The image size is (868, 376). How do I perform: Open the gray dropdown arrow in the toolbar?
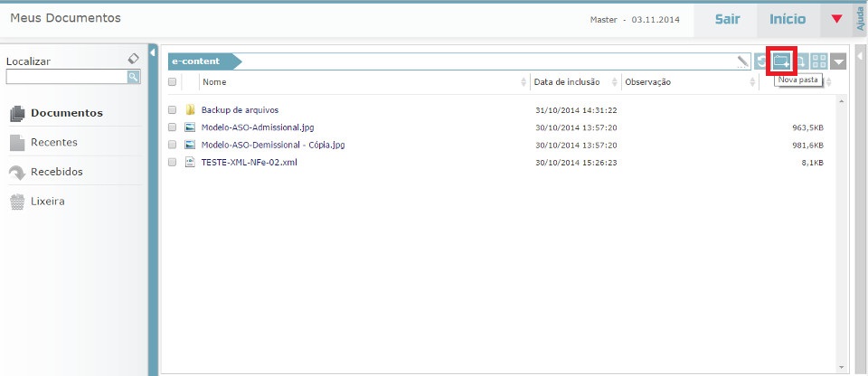[x=839, y=61]
